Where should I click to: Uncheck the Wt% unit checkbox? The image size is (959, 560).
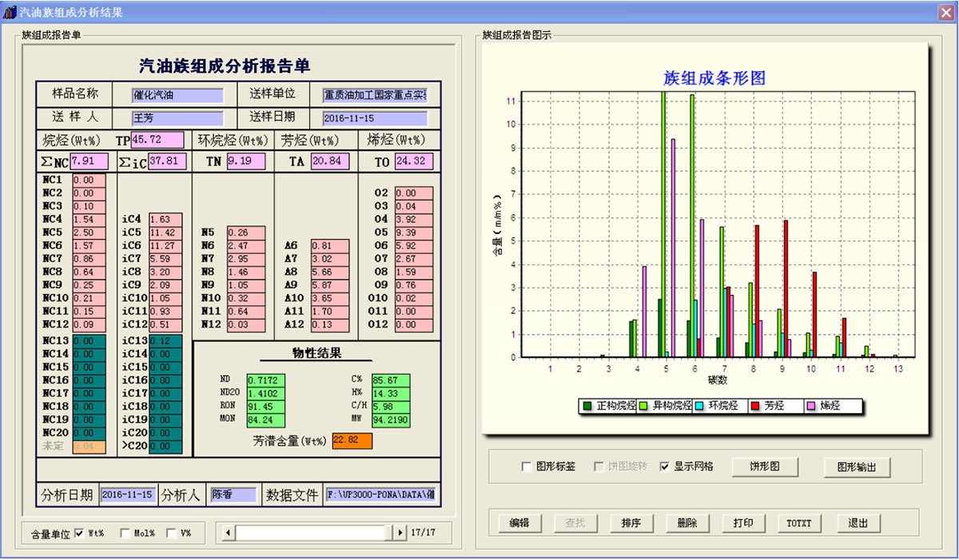[79, 532]
